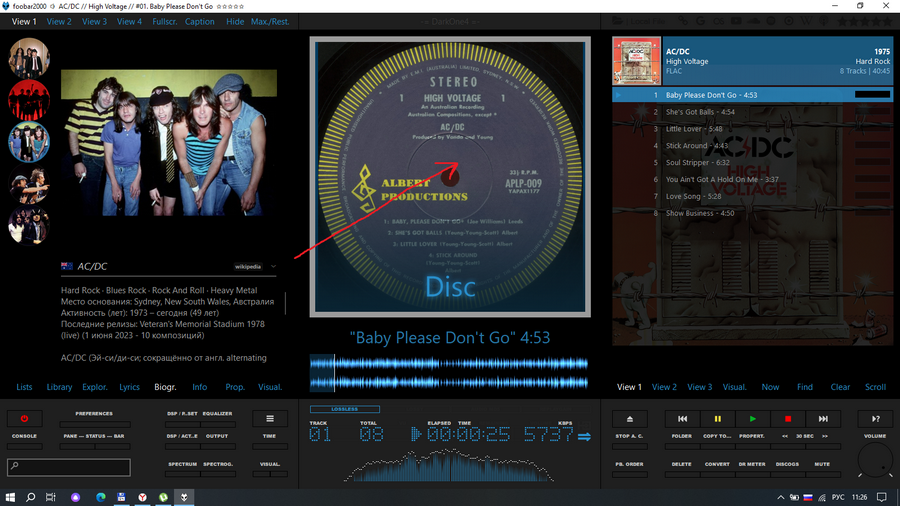
Task: Click the SoundCloud icon in top bar
Action: tap(754, 21)
